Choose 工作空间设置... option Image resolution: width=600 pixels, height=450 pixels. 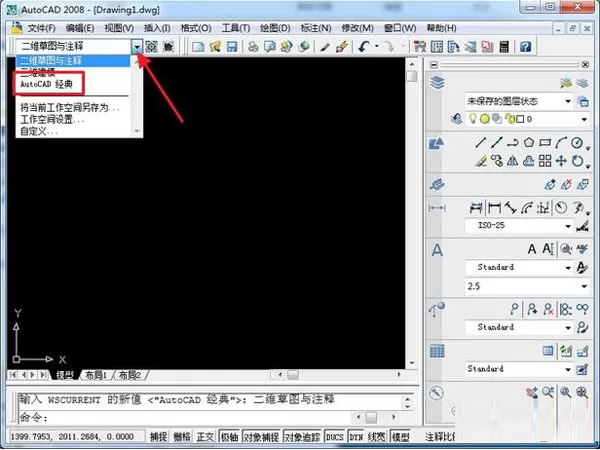[x=52, y=120]
